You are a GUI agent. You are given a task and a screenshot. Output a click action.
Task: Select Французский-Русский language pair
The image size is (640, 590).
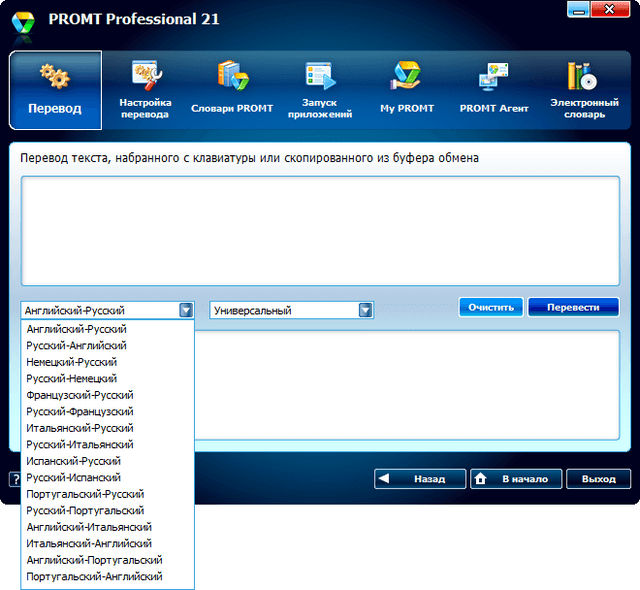(107, 395)
